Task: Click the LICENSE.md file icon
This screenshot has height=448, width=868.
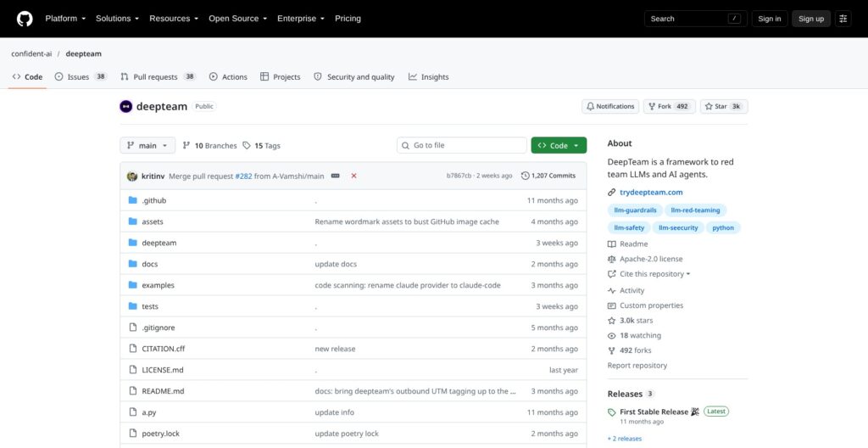Action: pos(133,369)
